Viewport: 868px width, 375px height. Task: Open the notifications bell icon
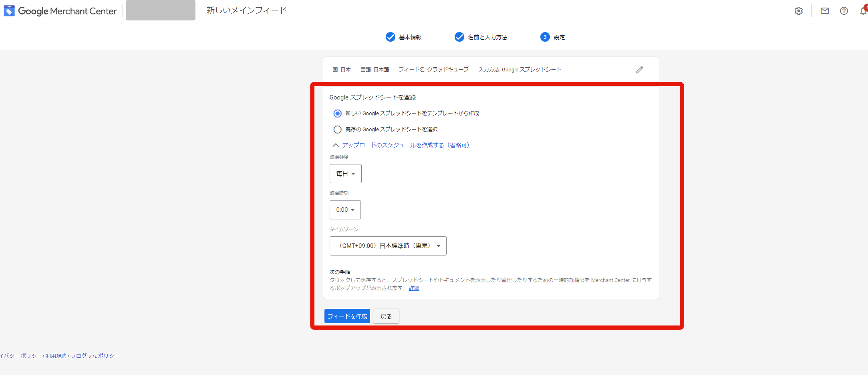[x=864, y=10]
